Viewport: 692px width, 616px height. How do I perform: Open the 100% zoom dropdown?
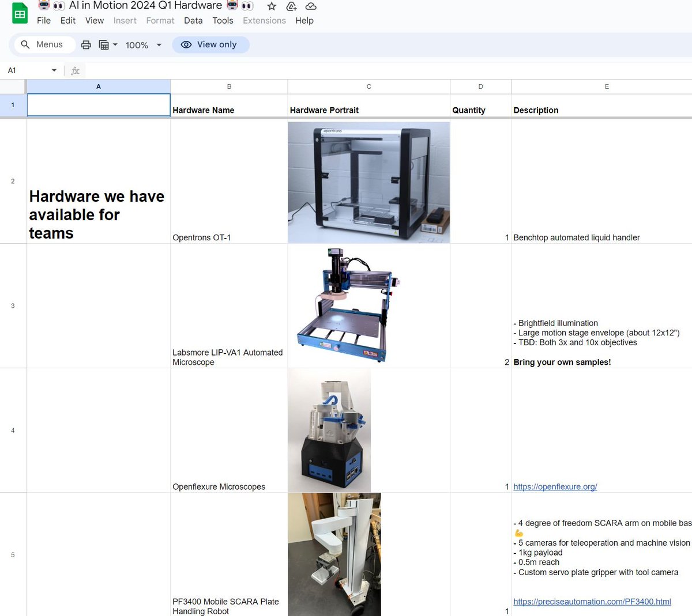[144, 45]
